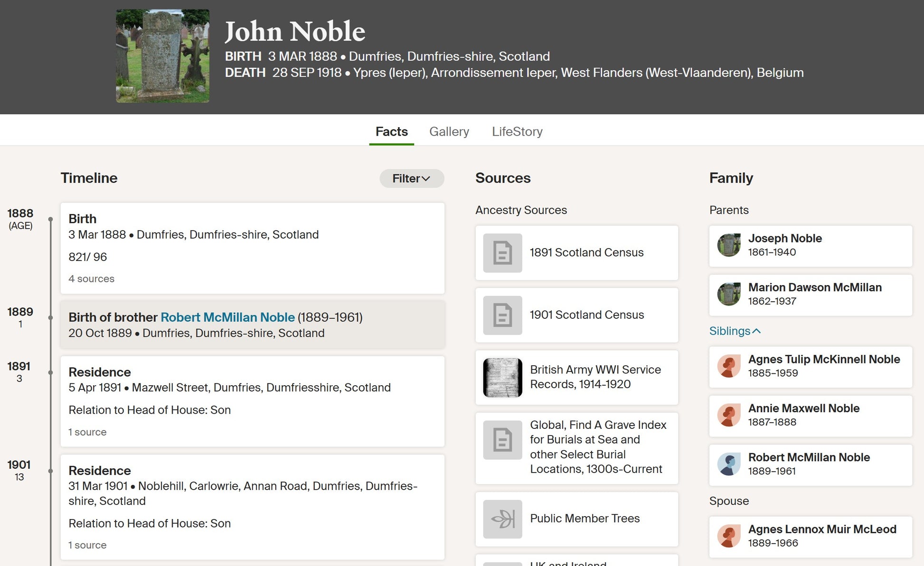Click Agnes Tulip McKinnell Noble's avatar icon
The width and height of the screenshot is (924, 566).
729,366
